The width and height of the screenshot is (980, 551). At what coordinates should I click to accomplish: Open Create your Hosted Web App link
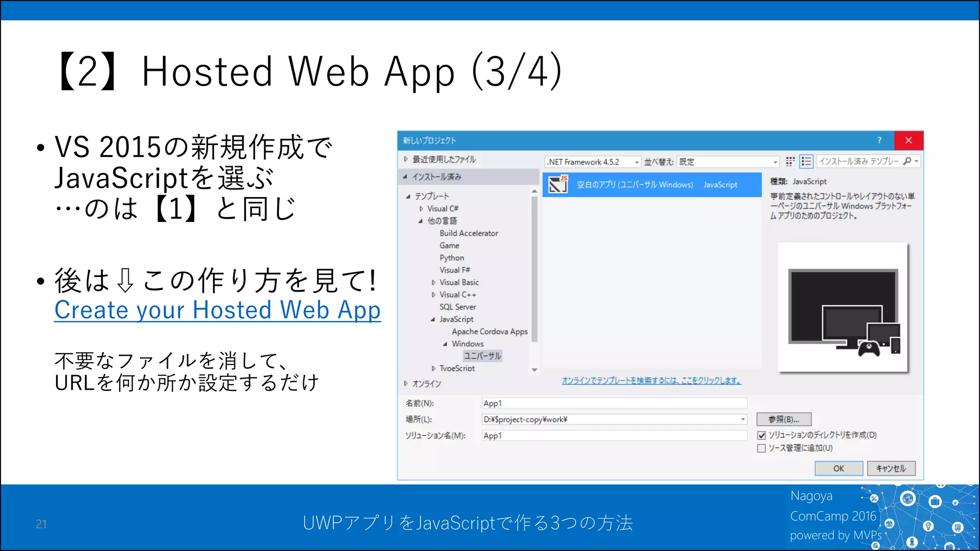[218, 310]
